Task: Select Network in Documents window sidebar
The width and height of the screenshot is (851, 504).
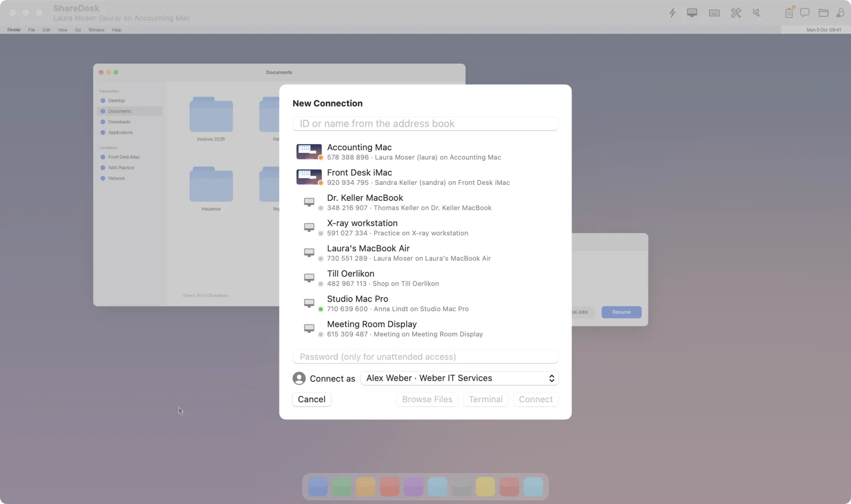Action: [x=130, y=178]
